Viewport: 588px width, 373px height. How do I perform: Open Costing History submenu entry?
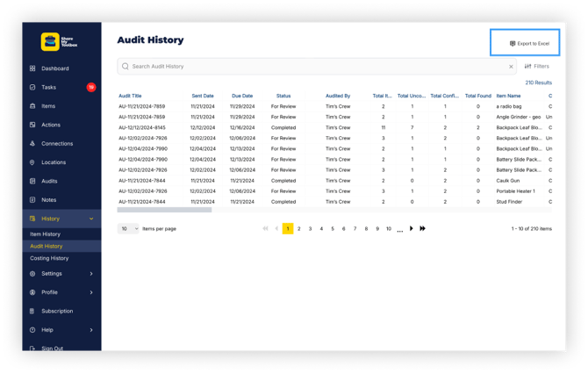coord(49,258)
